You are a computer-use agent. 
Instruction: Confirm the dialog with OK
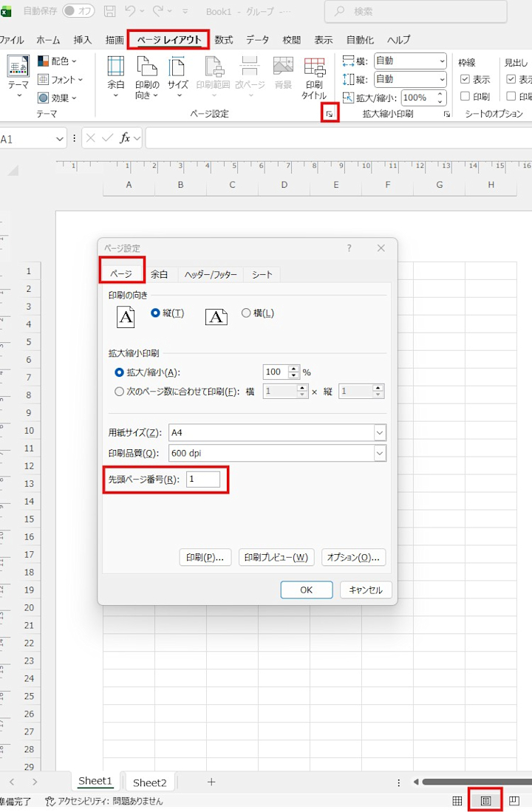pos(306,590)
